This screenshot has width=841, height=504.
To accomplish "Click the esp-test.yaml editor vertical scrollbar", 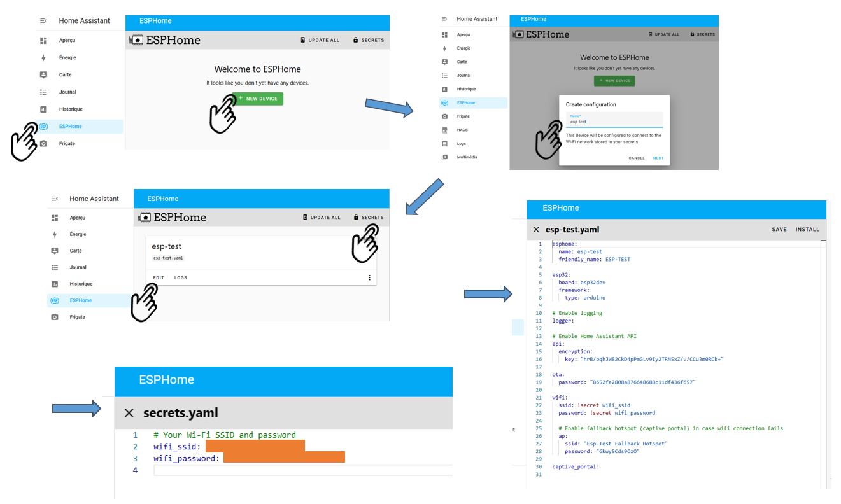I will click(x=823, y=363).
